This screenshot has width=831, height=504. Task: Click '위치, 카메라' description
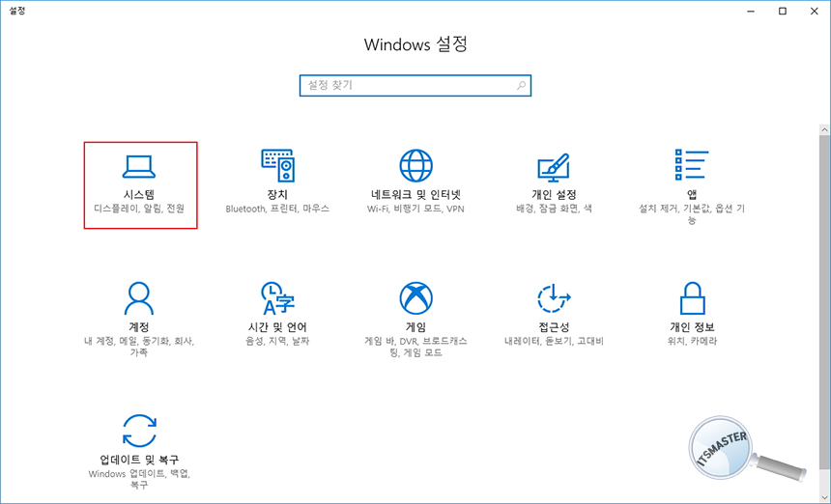[692, 341]
